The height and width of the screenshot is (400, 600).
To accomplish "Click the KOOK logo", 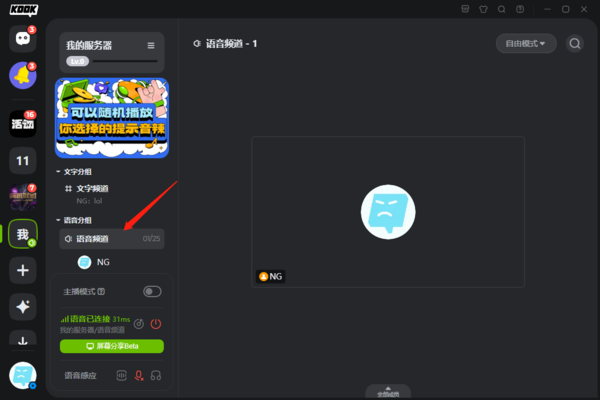I will (x=24, y=10).
